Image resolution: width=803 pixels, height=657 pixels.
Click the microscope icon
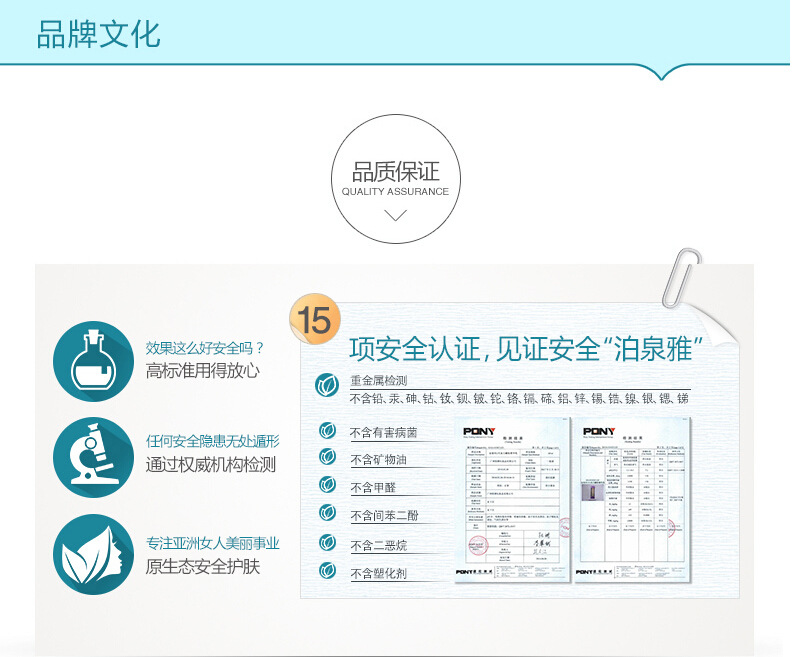click(93, 458)
